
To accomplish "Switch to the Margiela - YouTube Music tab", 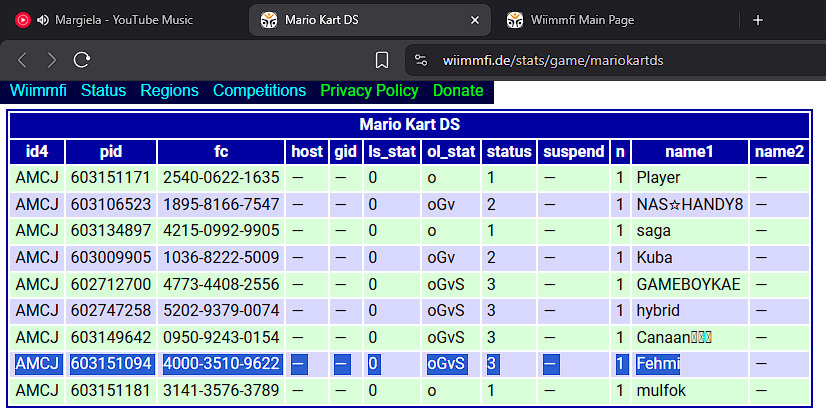I will point(124,20).
